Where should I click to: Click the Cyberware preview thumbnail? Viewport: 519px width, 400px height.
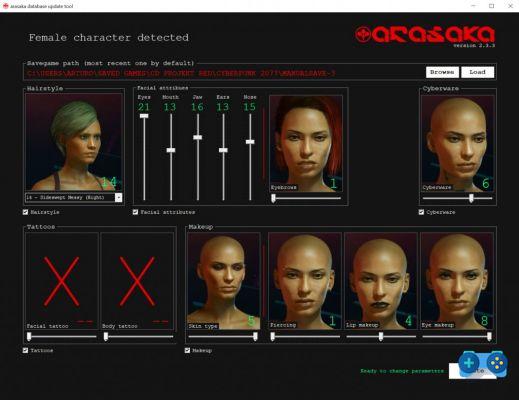(458, 143)
